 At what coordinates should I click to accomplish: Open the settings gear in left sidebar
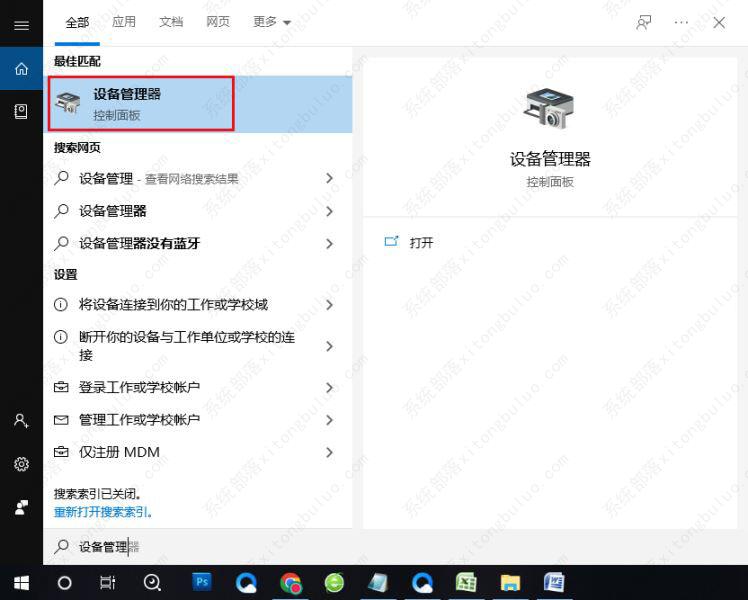(x=21, y=464)
